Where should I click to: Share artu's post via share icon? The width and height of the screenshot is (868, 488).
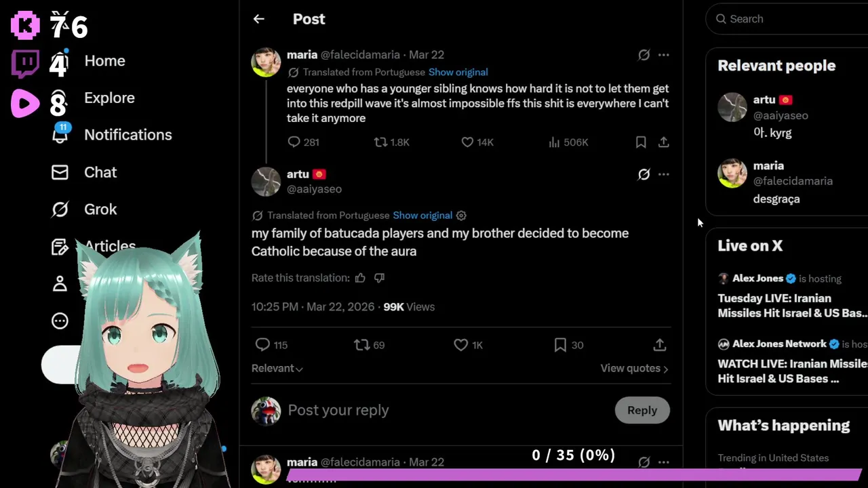[x=659, y=345]
